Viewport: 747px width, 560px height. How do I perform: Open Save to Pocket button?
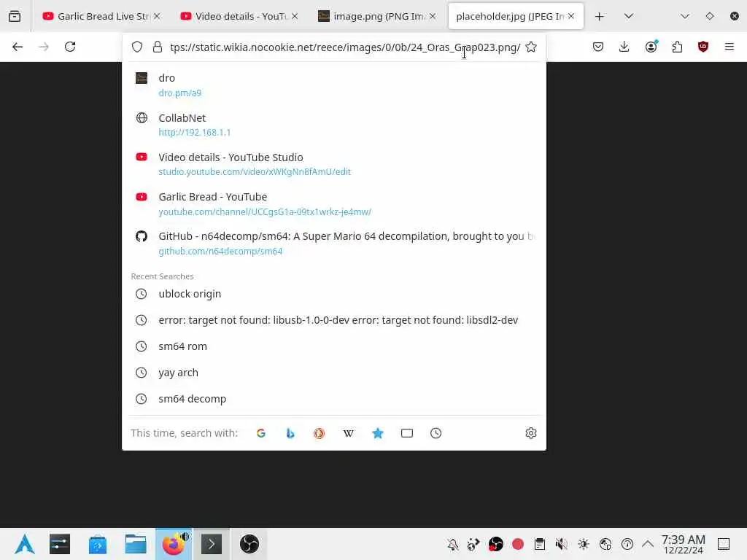[598, 47]
